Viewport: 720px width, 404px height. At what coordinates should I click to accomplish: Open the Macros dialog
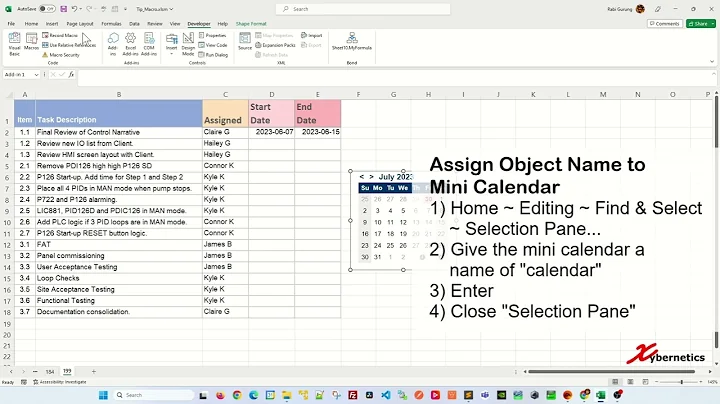[x=31, y=41]
